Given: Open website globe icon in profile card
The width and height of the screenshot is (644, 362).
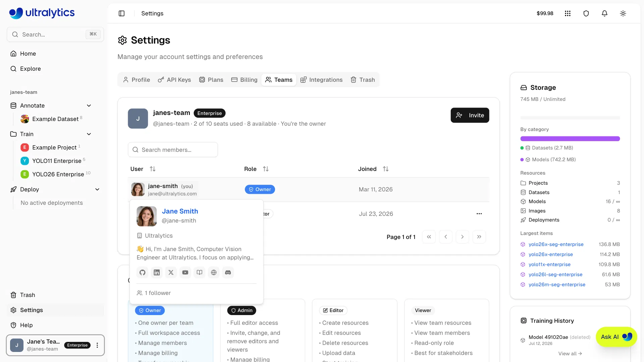Looking at the screenshot, I should [214, 273].
